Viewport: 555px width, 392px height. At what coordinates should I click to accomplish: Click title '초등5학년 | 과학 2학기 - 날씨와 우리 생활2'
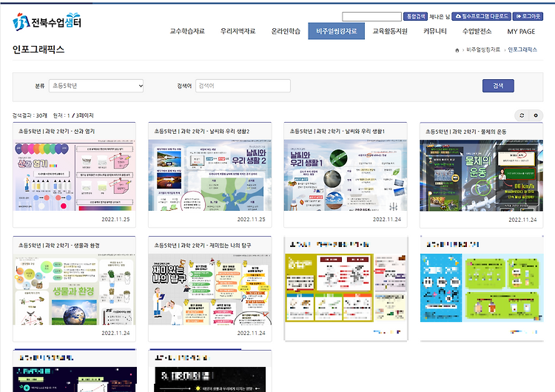point(202,131)
